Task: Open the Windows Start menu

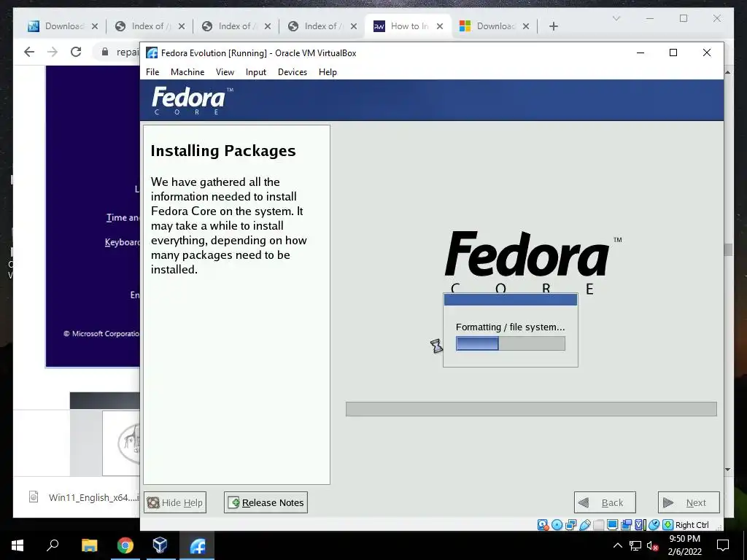Action: tap(18, 545)
